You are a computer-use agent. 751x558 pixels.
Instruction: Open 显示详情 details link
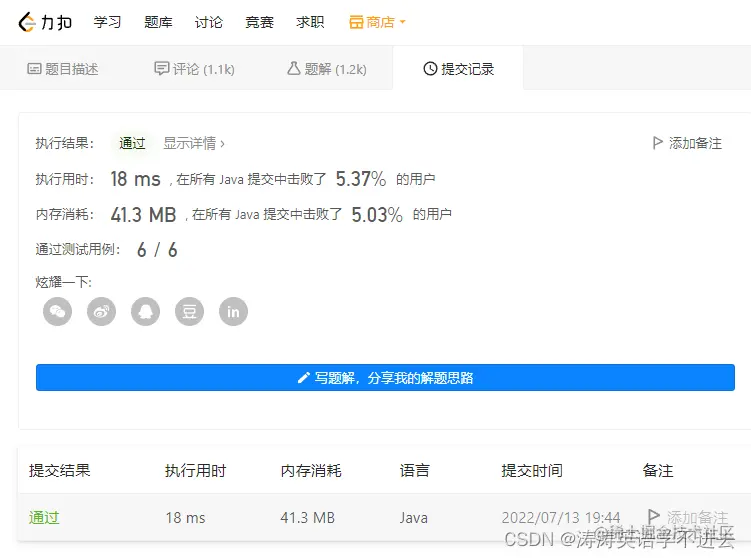coord(194,143)
